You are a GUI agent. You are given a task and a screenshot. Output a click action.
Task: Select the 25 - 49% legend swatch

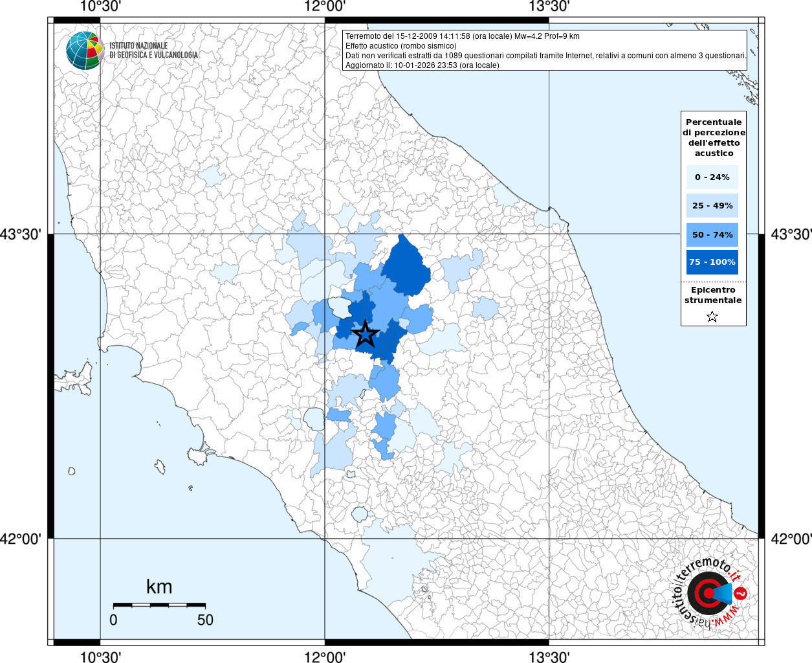click(x=712, y=205)
